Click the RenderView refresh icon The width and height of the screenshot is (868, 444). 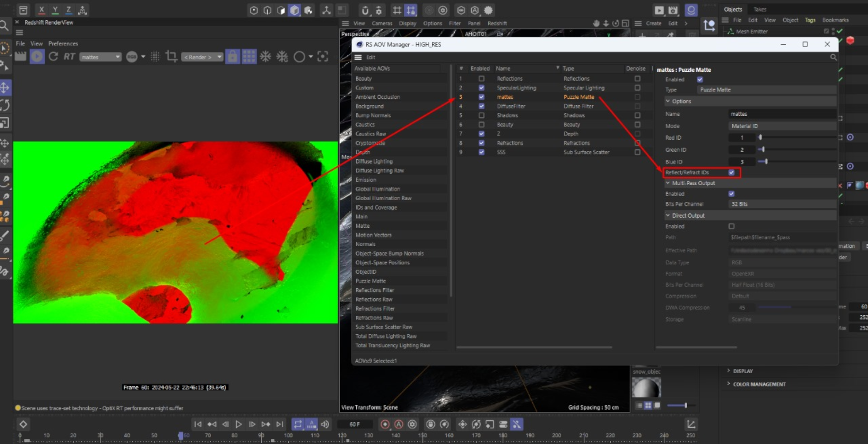coord(53,56)
